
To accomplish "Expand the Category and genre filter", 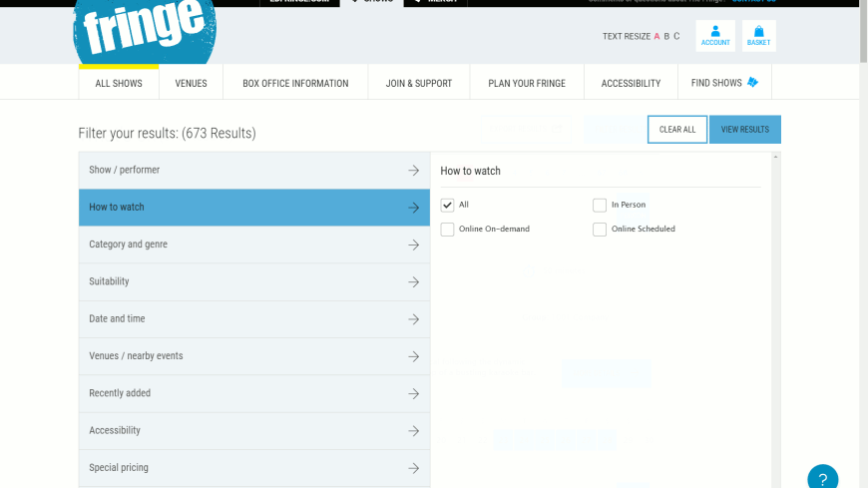I will [x=254, y=244].
